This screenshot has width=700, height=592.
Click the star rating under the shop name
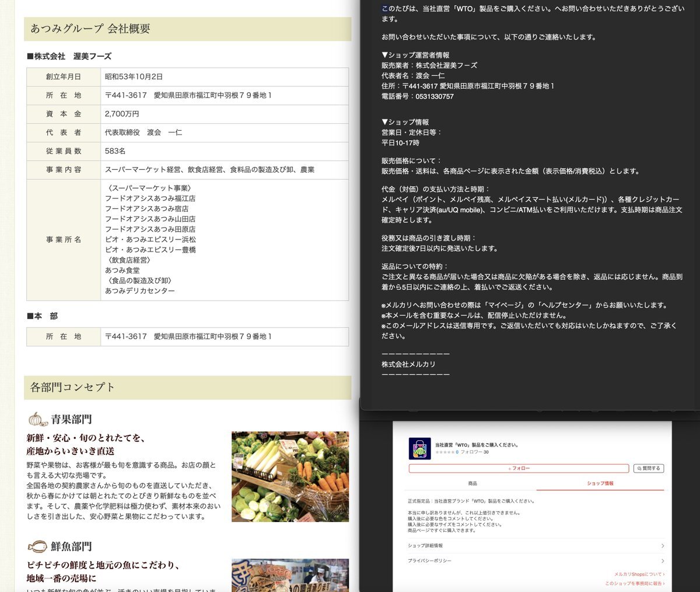tap(444, 452)
